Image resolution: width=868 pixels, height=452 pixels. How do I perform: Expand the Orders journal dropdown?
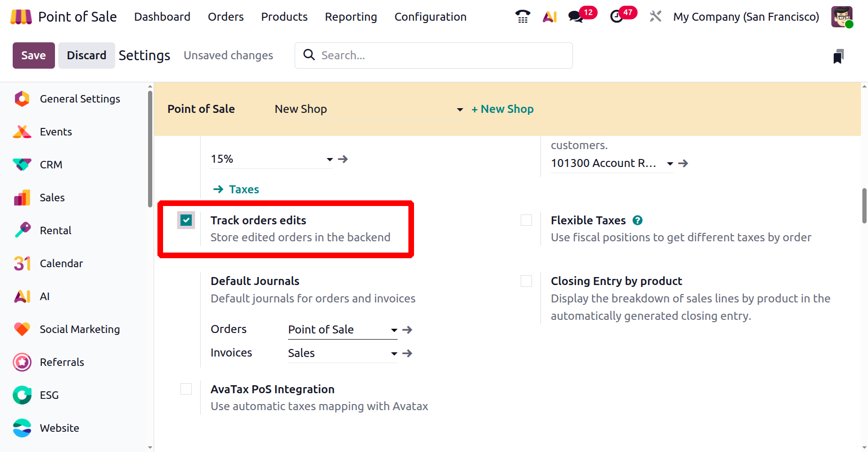point(394,330)
